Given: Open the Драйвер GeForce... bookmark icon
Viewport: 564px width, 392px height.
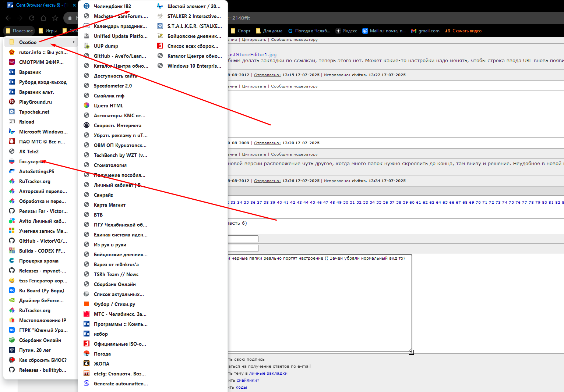Looking at the screenshot, I should (x=12, y=300).
